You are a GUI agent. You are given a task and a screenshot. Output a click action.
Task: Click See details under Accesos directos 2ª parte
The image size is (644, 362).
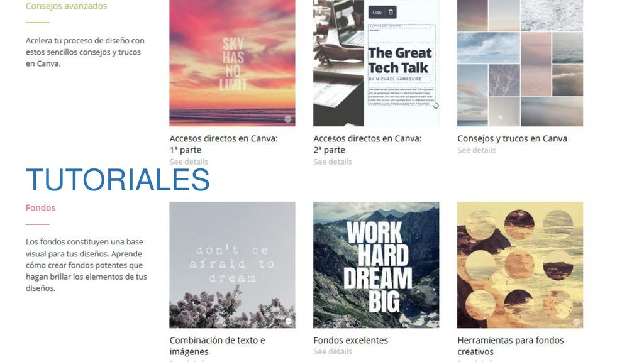[332, 162]
